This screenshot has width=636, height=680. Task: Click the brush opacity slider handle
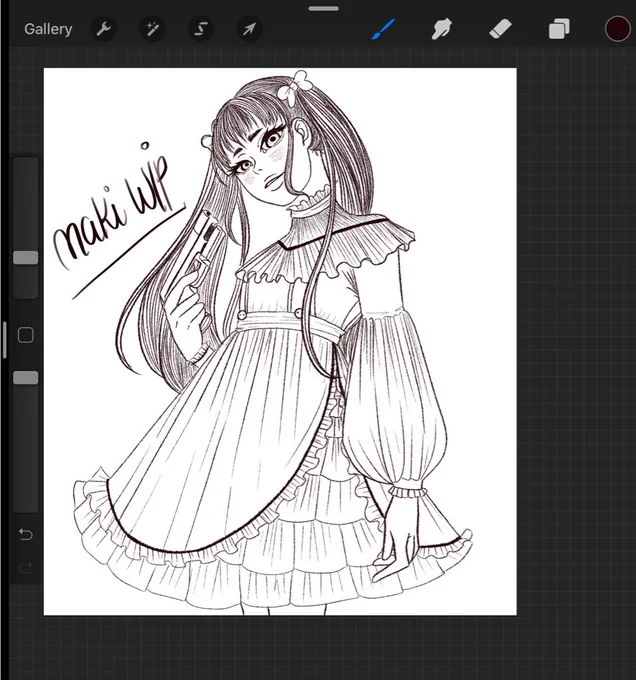[x=26, y=378]
